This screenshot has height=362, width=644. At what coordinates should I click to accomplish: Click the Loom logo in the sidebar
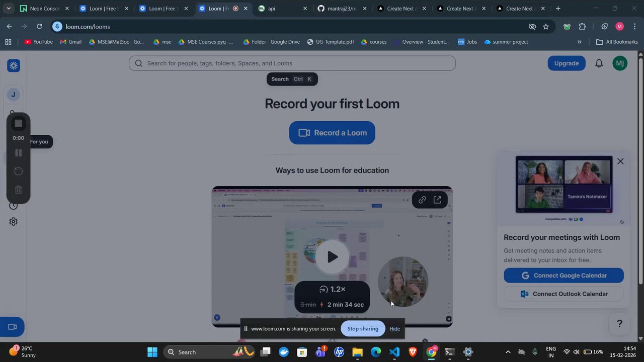pos(14,65)
